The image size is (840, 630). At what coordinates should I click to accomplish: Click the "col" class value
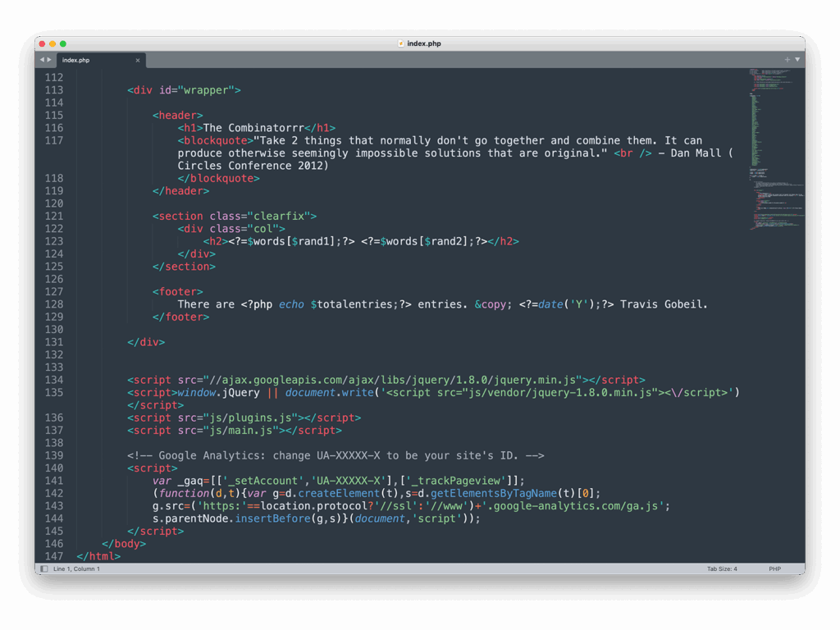pos(263,229)
